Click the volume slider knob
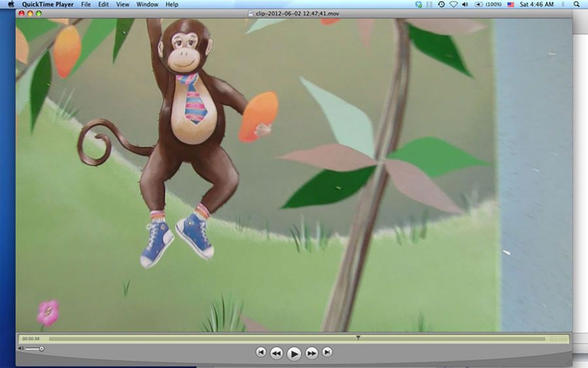The width and height of the screenshot is (588, 368). (x=42, y=348)
